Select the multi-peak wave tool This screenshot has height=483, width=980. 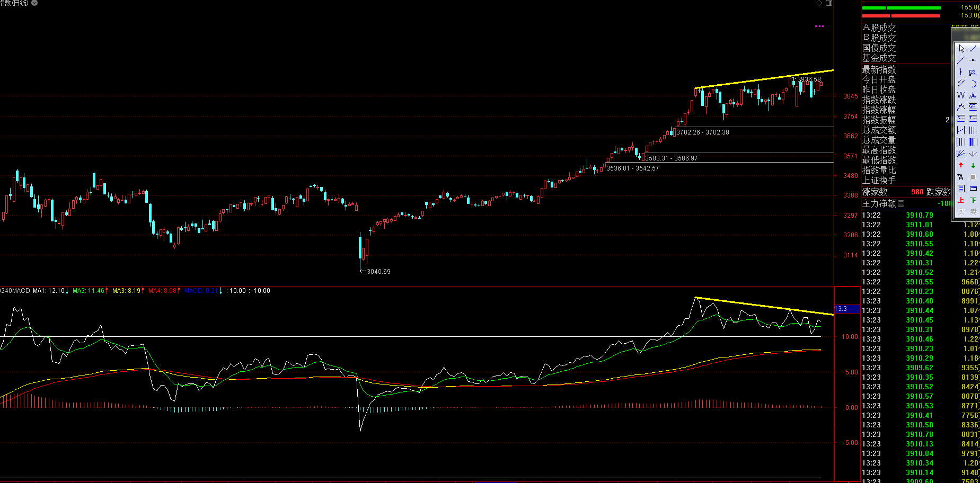tap(973, 95)
